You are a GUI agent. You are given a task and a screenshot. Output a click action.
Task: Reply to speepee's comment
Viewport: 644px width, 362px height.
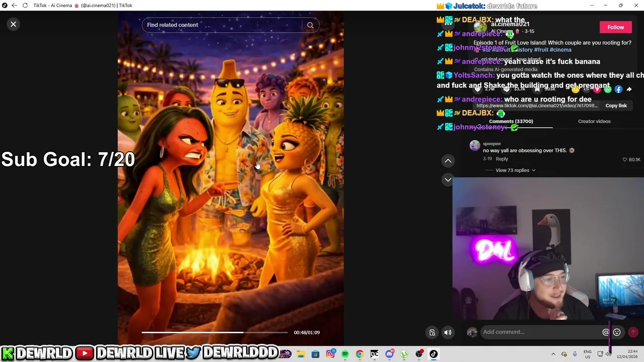pyautogui.click(x=502, y=159)
